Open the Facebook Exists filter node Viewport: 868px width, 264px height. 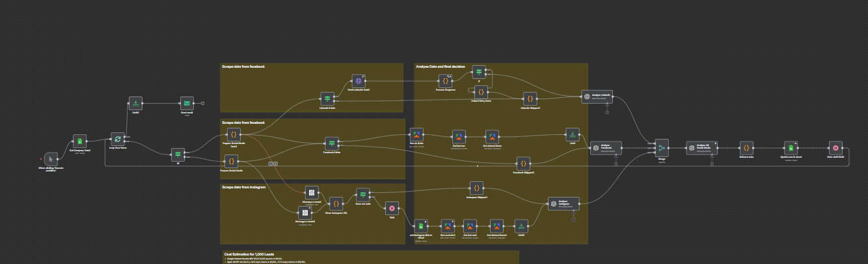(332, 143)
